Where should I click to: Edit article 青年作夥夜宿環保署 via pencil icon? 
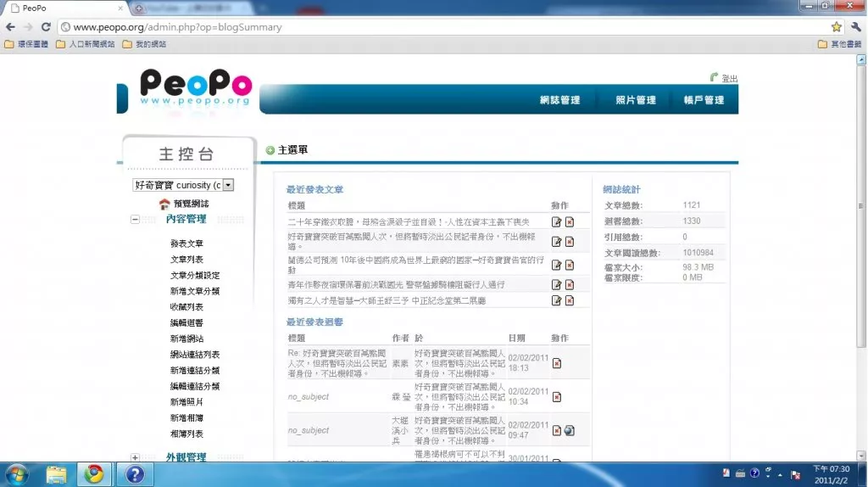click(x=556, y=285)
